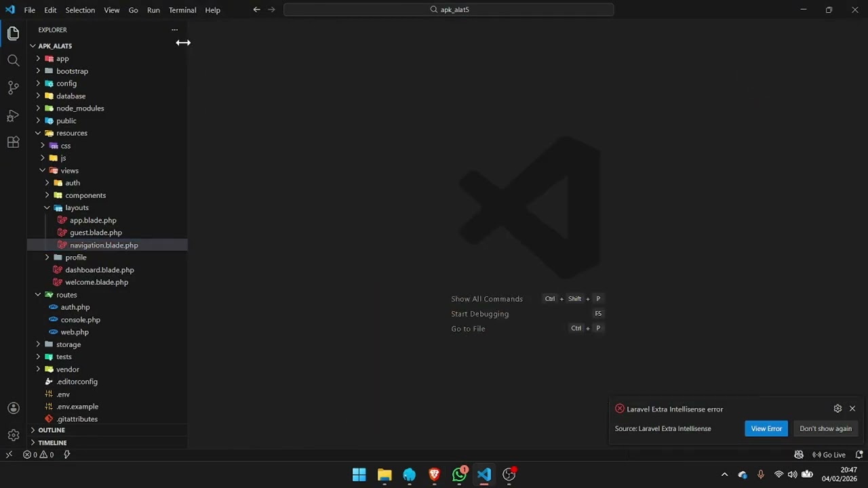Open the Help menu
The width and height of the screenshot is (868, 488).
[213, 10]
